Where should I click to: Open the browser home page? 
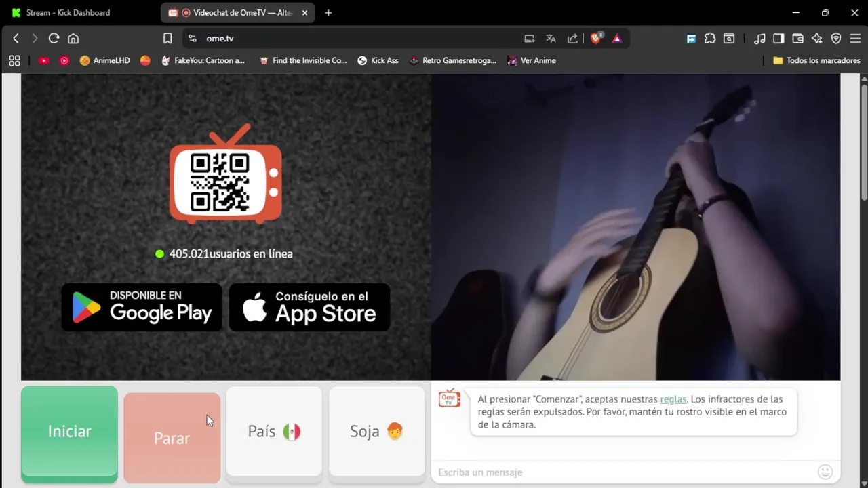[x=73, y=39]
